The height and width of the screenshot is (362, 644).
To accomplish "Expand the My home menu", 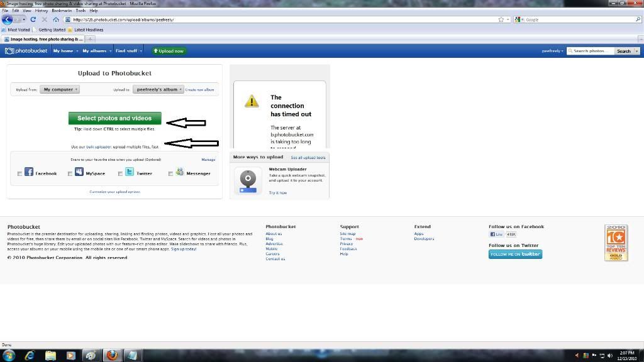I will 65,51.
